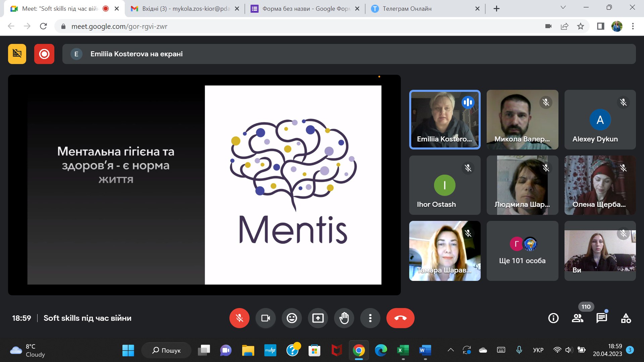This screenshot has height=362, width=644.
Task: Select Олена Щерба video tile
Action: pyautogui.click(x=600, y=185)
